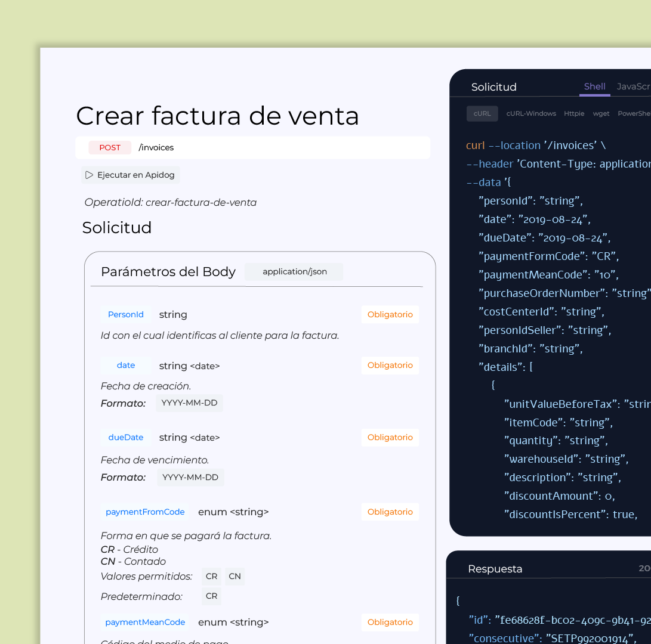Click the "paymentFormCode": "CR" code line
This screenshot has width=651, height=644.
[548, 256]
